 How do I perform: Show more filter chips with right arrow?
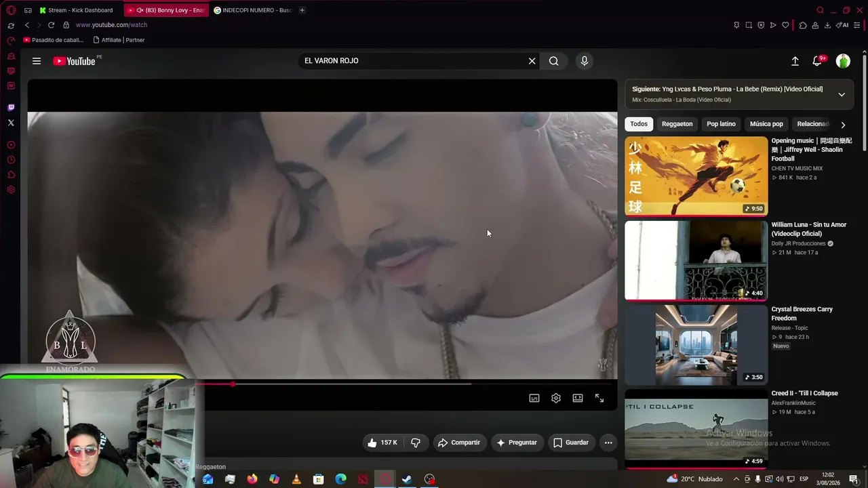[x=843, y=125]
